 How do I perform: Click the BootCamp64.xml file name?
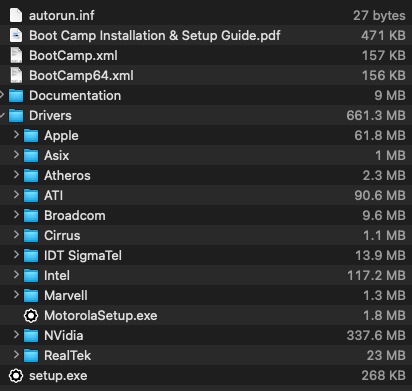[81, 76]
